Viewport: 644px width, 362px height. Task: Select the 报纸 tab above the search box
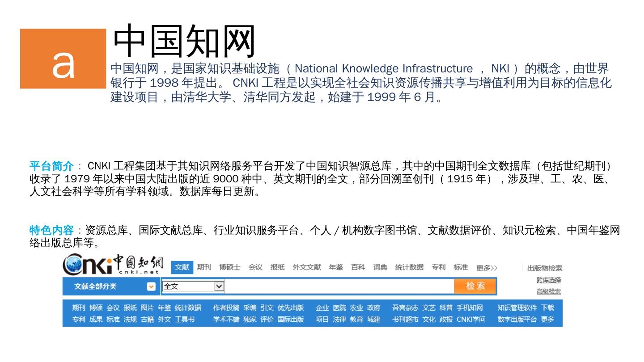coord(277,267)
